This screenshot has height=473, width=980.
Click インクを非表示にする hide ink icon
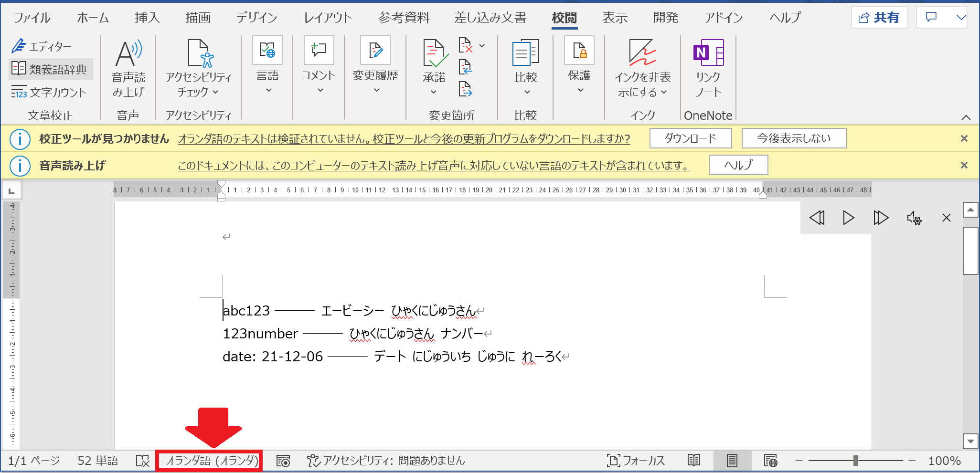[x=643, y=53]
